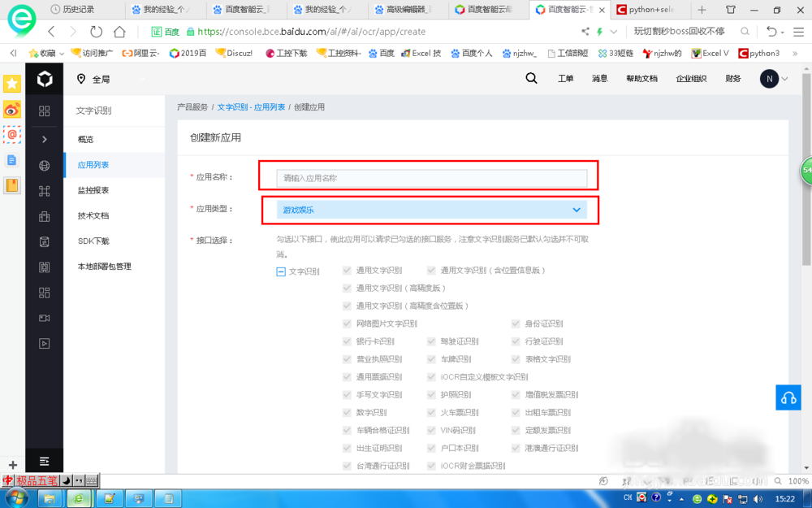The height and width of the screenshot is (508, 812).
Task: Open the mail @ icon in left strip
Action: point(12,134)
